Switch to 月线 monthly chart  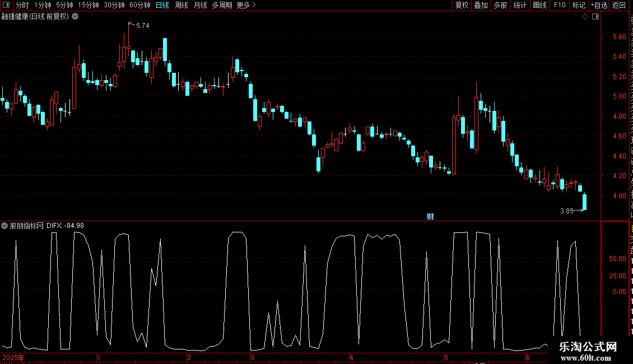click(x=200, y=5)
